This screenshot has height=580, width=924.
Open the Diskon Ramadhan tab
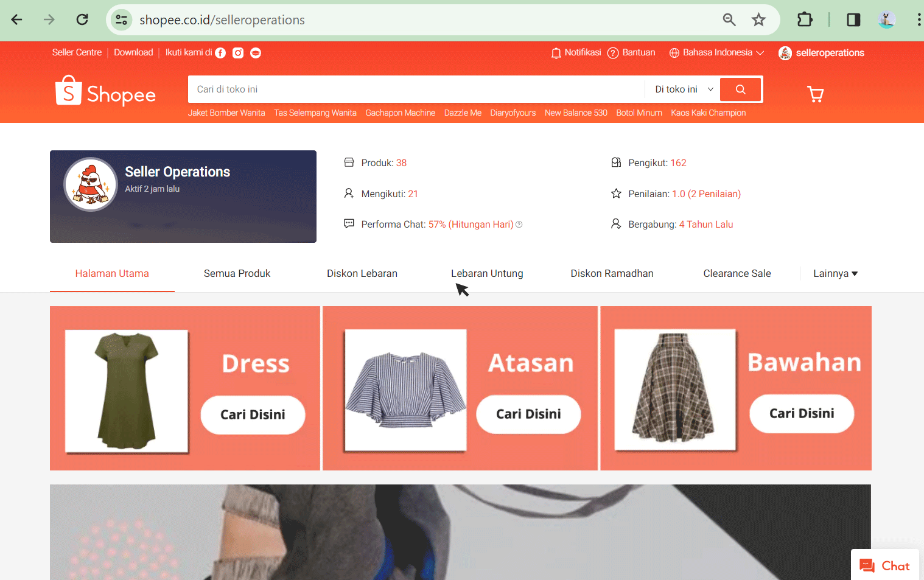(612, 273)
